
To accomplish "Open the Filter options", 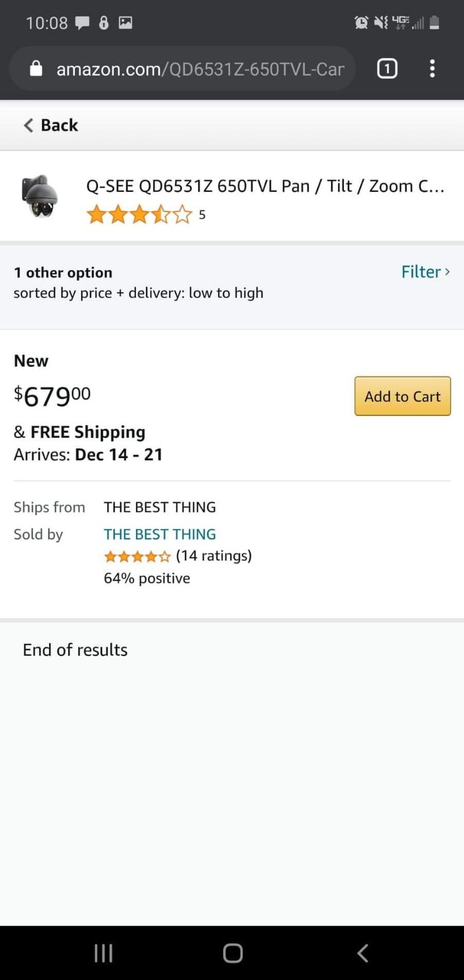I will coord(425,272).
